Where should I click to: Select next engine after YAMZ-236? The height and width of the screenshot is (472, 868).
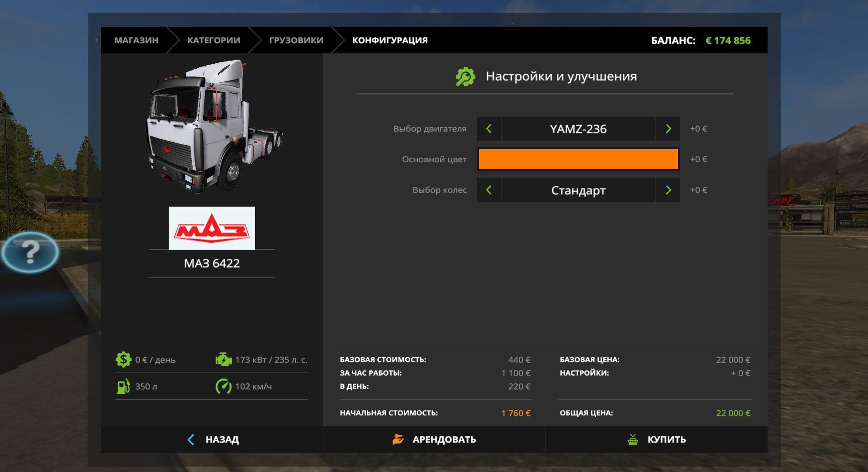(x=668, y=129)
